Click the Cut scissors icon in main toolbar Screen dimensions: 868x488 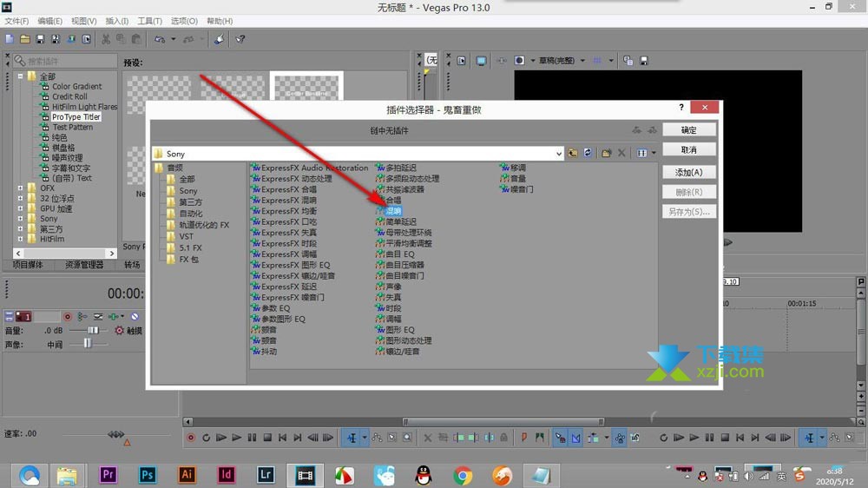point(106,39)
